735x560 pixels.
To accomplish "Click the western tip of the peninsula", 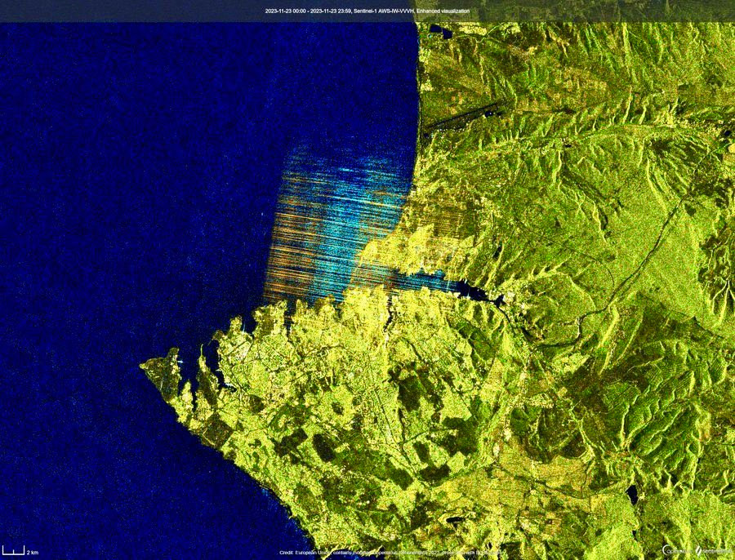I will click(x=145, y=364).
